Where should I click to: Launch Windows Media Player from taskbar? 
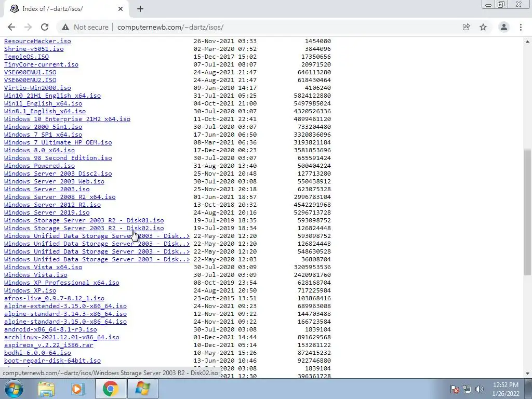[x=78, y=389]
